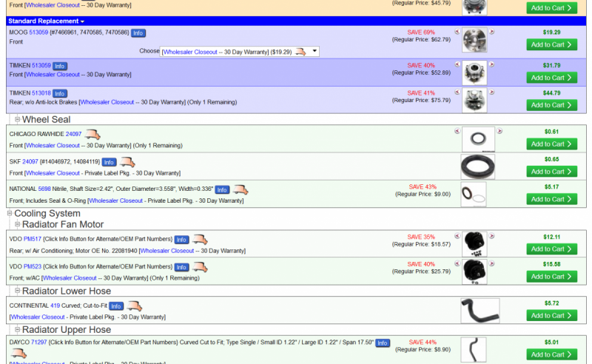The height and width of the screenshot is (364, 592).
Task: Click closeout hand icon beside VDO PM517
Action: point(200,240)
